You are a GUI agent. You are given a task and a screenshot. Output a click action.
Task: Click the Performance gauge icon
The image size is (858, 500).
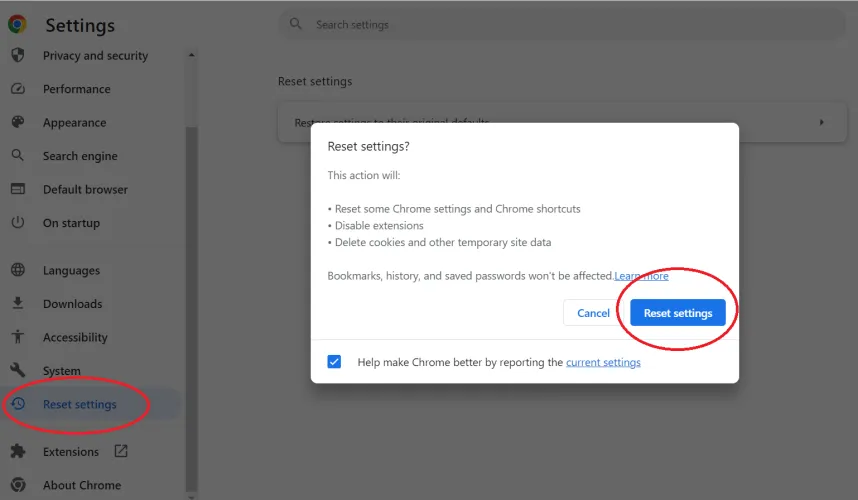pos(17,89)
